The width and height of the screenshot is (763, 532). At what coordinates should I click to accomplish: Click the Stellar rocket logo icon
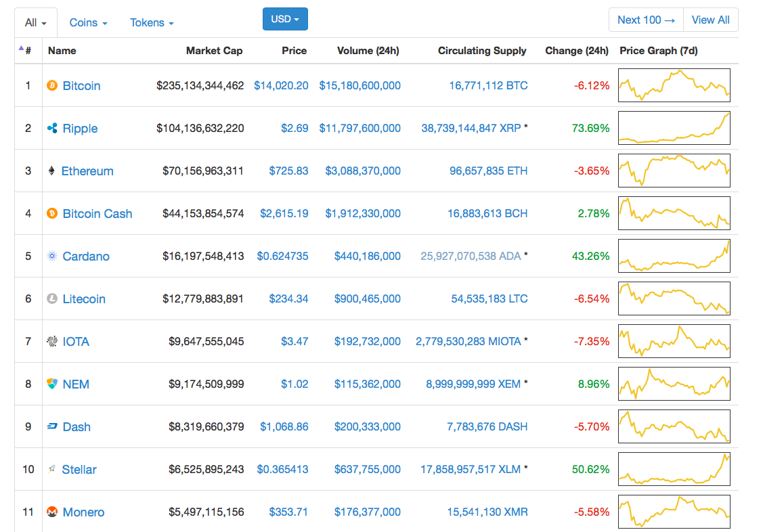51,469
